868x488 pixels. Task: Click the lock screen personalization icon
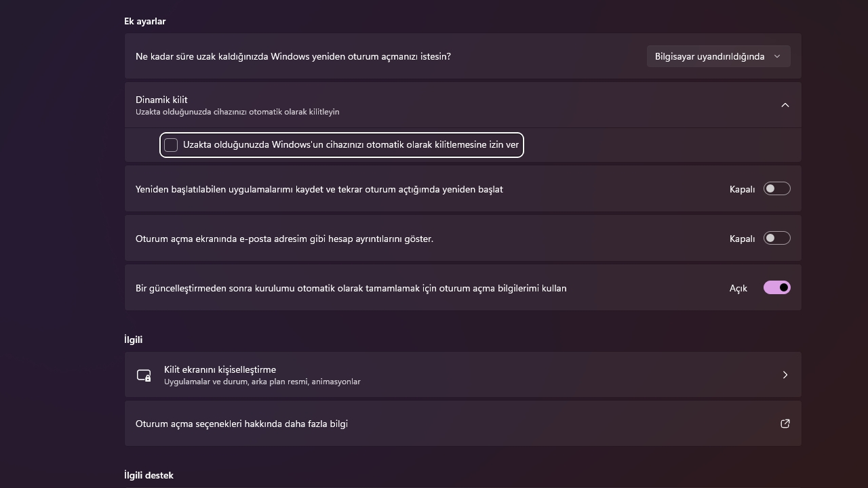[144, 375]
